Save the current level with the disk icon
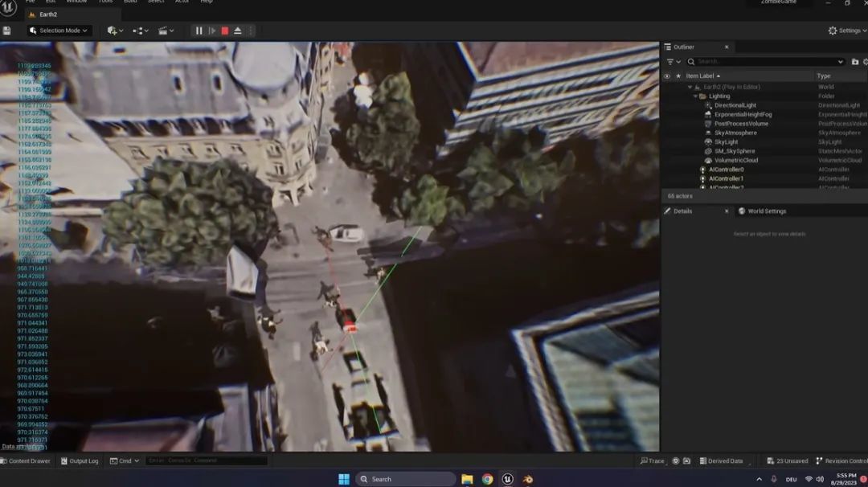The width and height of the screenshot is (868, 487). click(6, 31)
